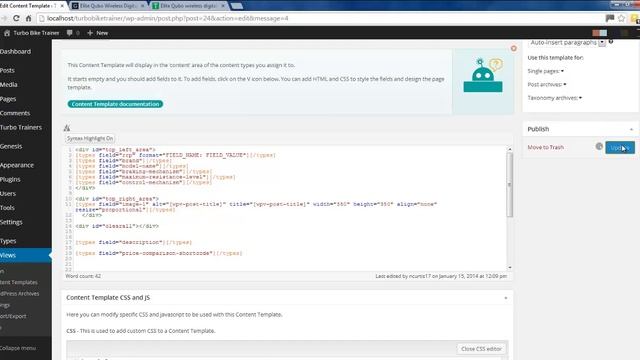The width and height of the screenshot is (640, 360).
Task: Click the 'Use this template for:' label
Action: coord(555,58)
